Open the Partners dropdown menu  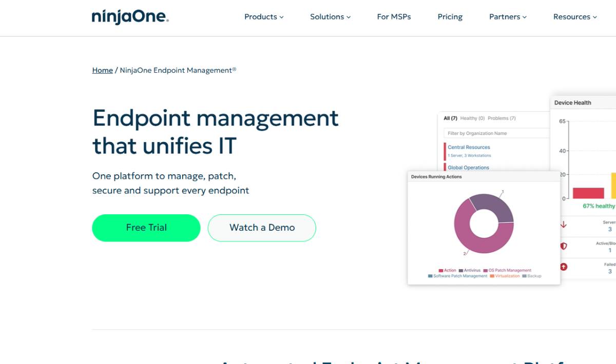click(x=508, y=17)
